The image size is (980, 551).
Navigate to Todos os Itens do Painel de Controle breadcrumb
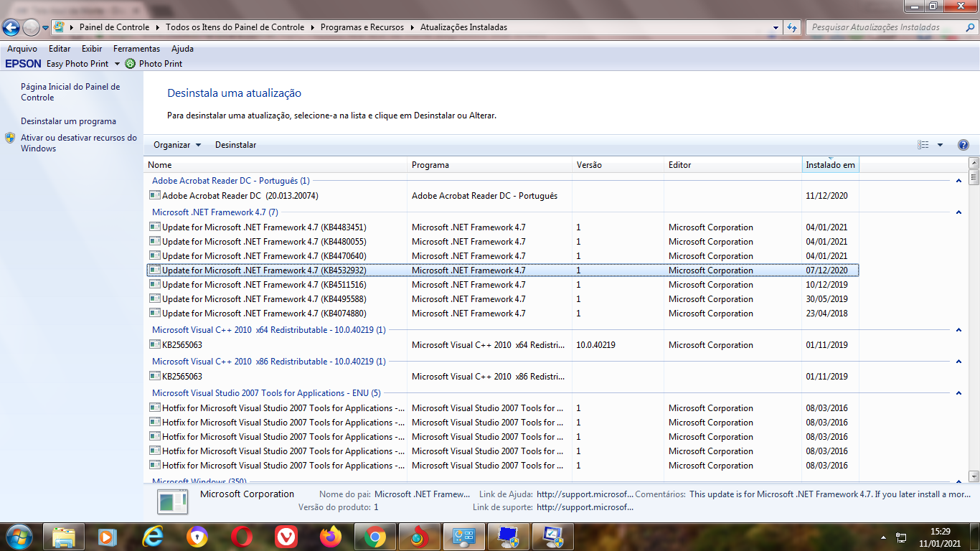[x=235, y=27]
